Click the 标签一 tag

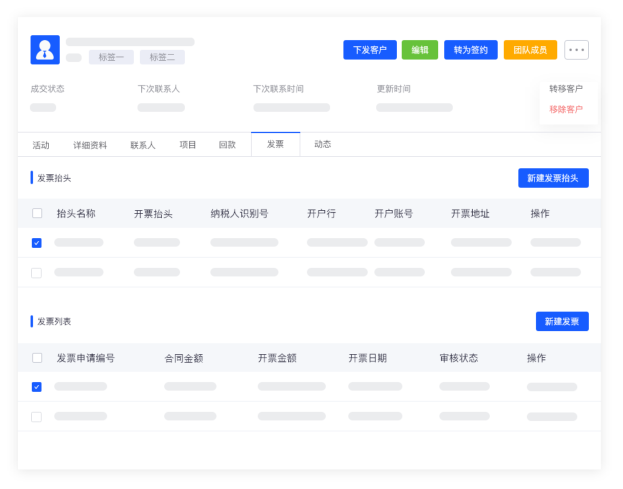pos(111,58)
